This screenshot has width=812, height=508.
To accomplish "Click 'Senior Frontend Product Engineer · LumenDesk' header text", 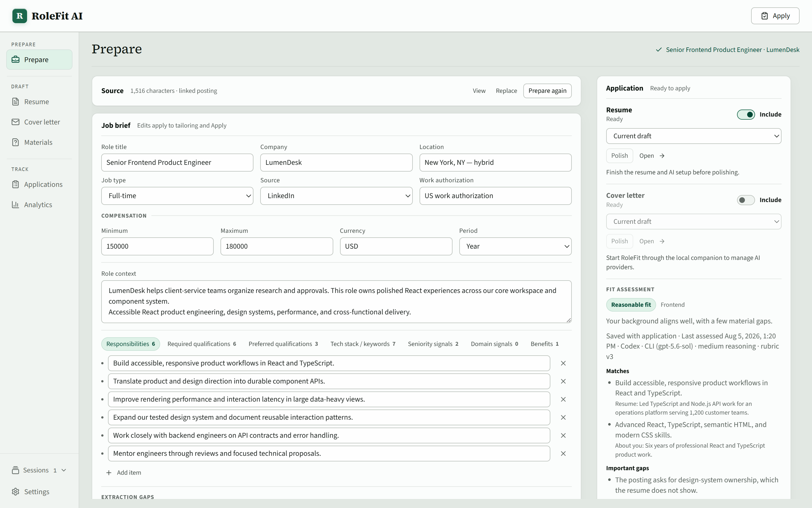I will [x=732, y=50].
